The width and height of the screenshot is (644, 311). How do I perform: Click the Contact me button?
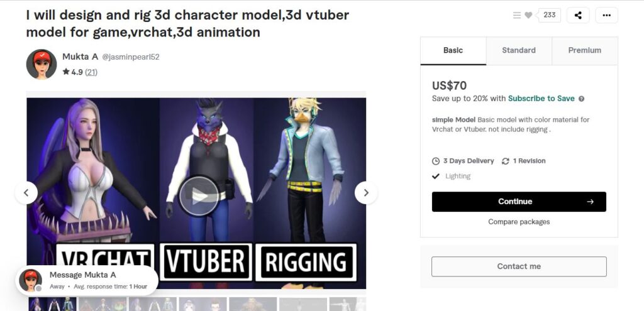519,266
